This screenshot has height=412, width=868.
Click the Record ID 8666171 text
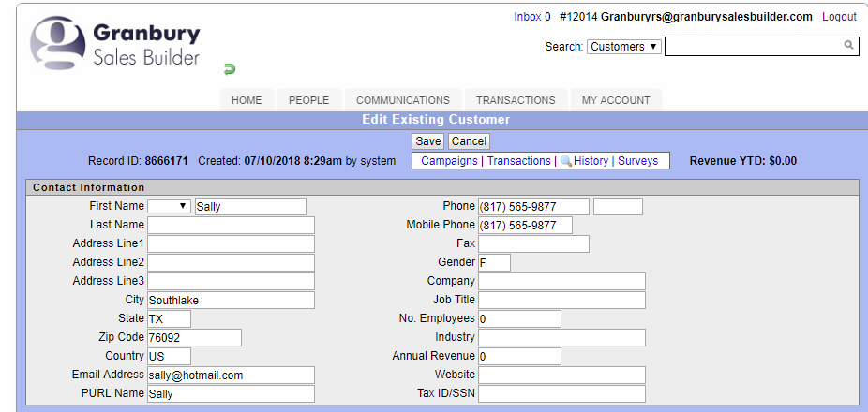[x=138, y=161]
